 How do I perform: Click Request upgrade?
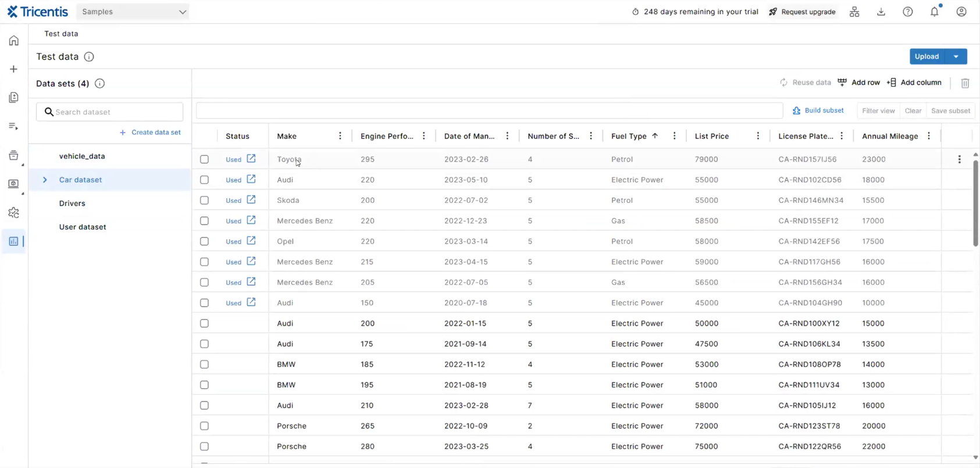[802, 12]
